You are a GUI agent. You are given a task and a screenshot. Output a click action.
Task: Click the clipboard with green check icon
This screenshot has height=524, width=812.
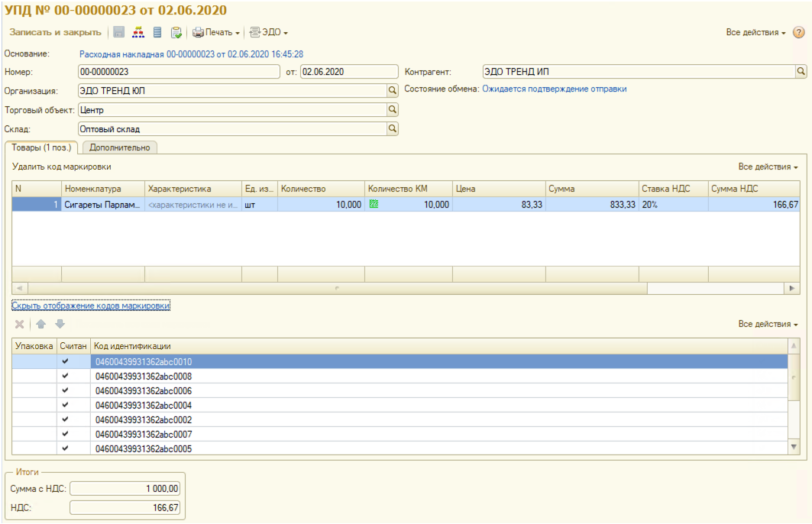pyautogui.click(x=176, y=33)
